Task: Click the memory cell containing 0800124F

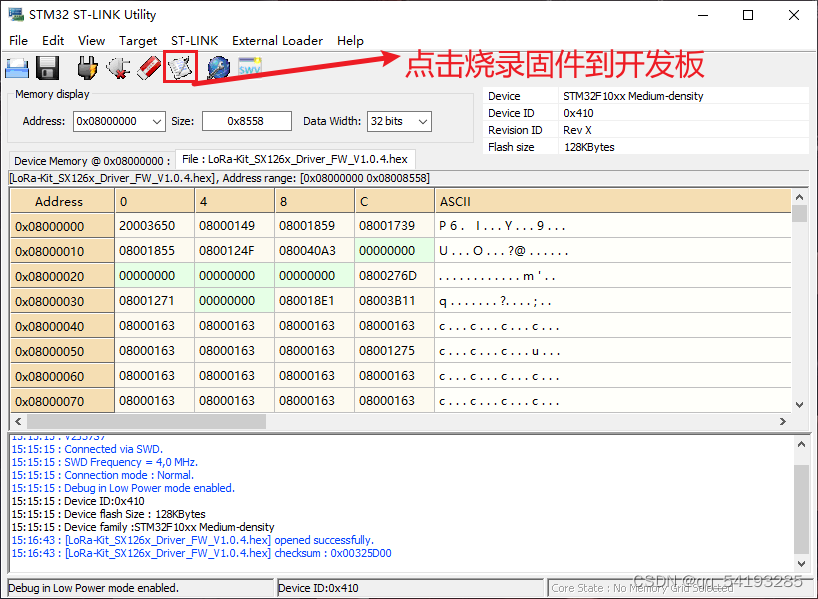Action: [x=234, y=251]
